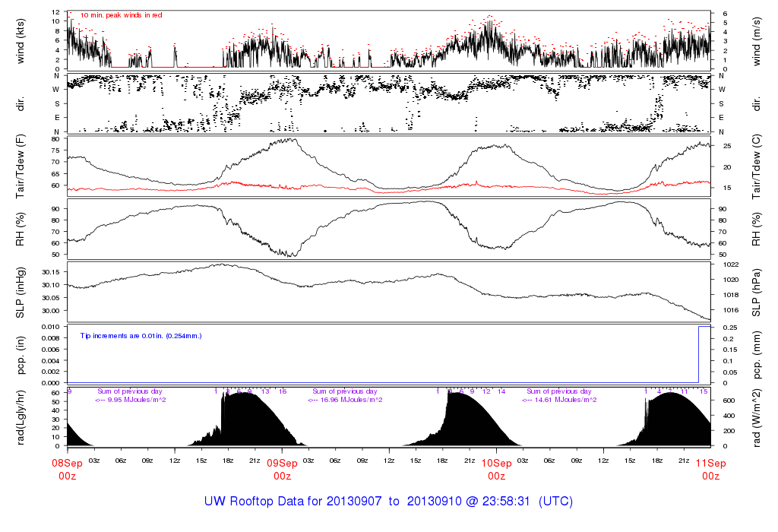Click the '18z' tick between 09Sep and 10Sep
This screenshot has width=778, height=532.
click(443, 461)
